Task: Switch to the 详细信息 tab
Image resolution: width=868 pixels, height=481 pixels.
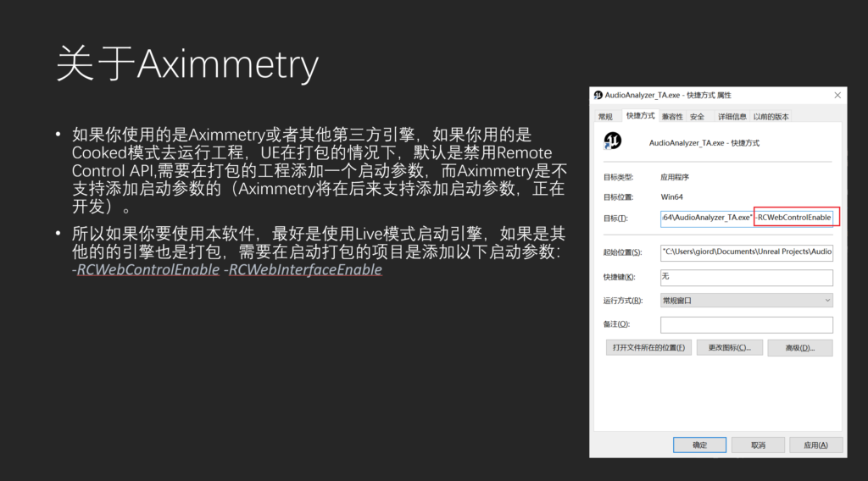Action: point(732,117)
